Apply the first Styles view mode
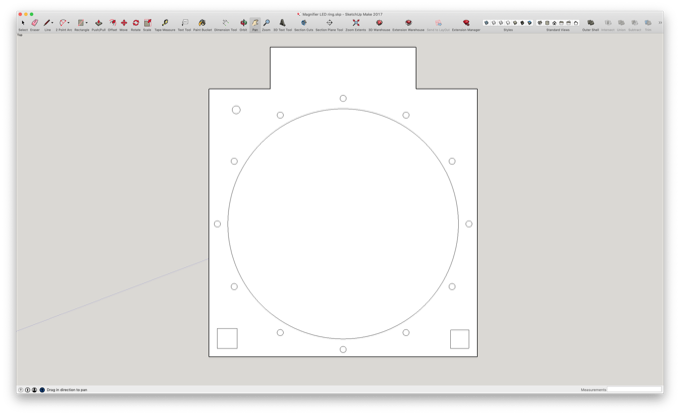 486,23
